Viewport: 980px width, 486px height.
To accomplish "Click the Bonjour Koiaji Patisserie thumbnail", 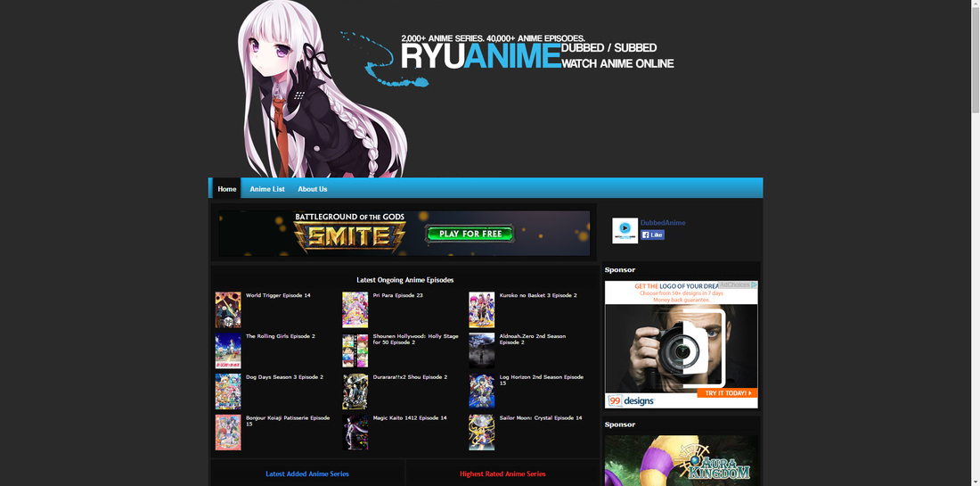I will click(228, 432).
